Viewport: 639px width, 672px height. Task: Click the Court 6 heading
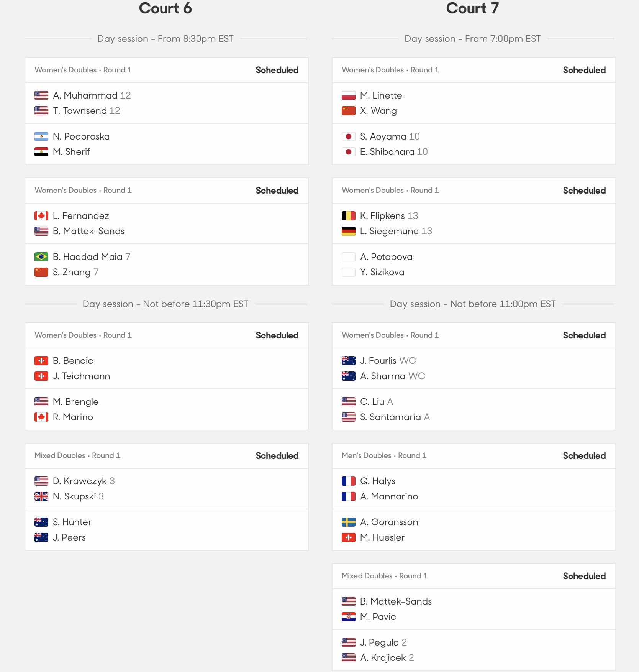pos(165,8)
